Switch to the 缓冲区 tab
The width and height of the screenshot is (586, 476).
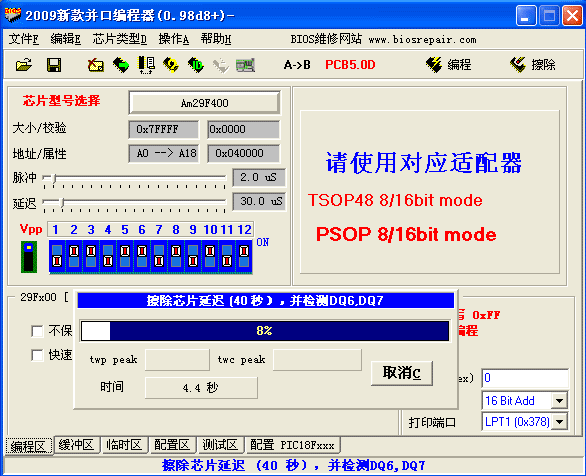click(77, 445)
